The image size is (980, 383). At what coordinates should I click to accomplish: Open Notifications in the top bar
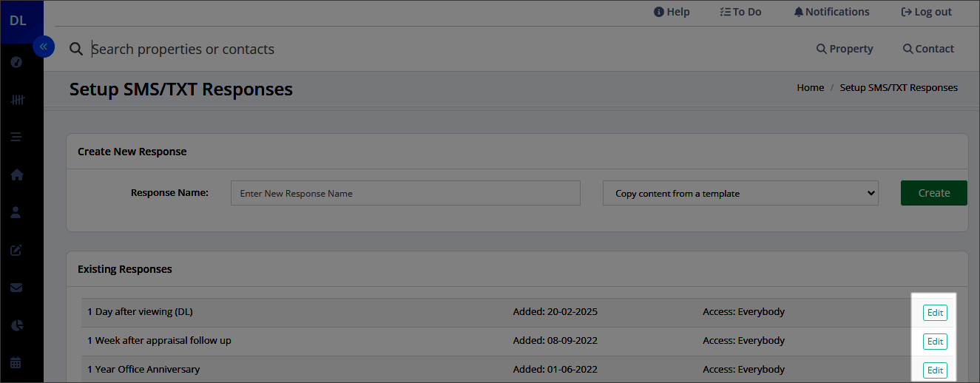tap(831, 12)
